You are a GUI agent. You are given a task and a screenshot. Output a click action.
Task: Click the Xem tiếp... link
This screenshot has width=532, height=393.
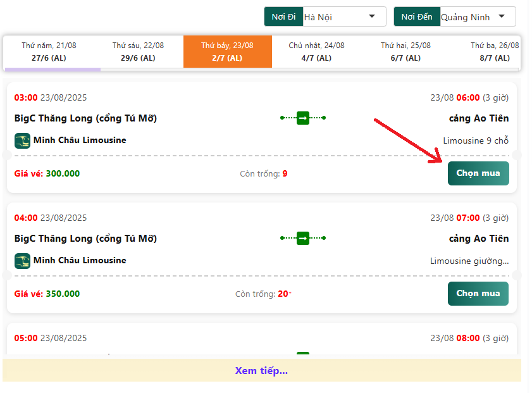(x=262, y=370)
